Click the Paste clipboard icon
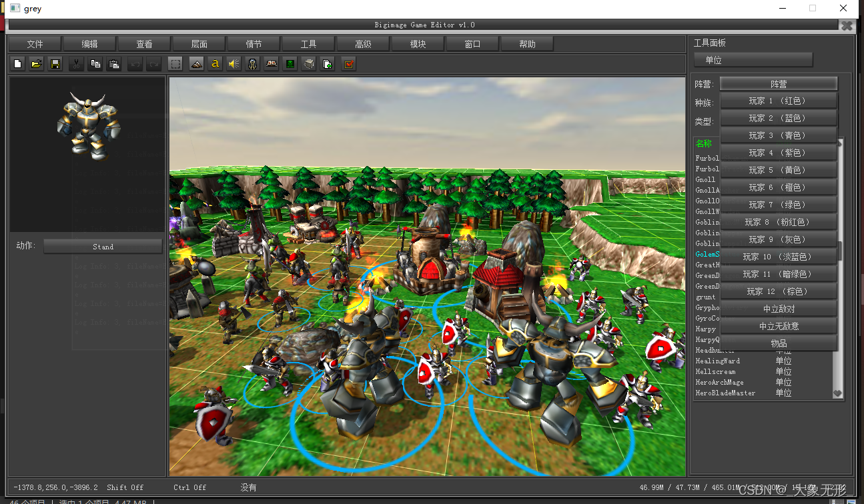This screenshot has height=504, width=864. 114,64
